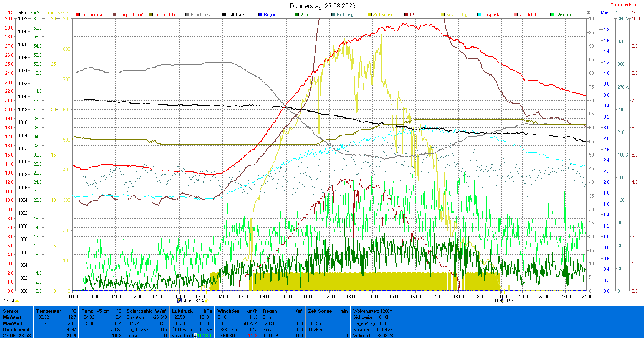Screen dimensions: 644x338
Task: Click the 'Sensor' header in the table
Action: point(11,311)
